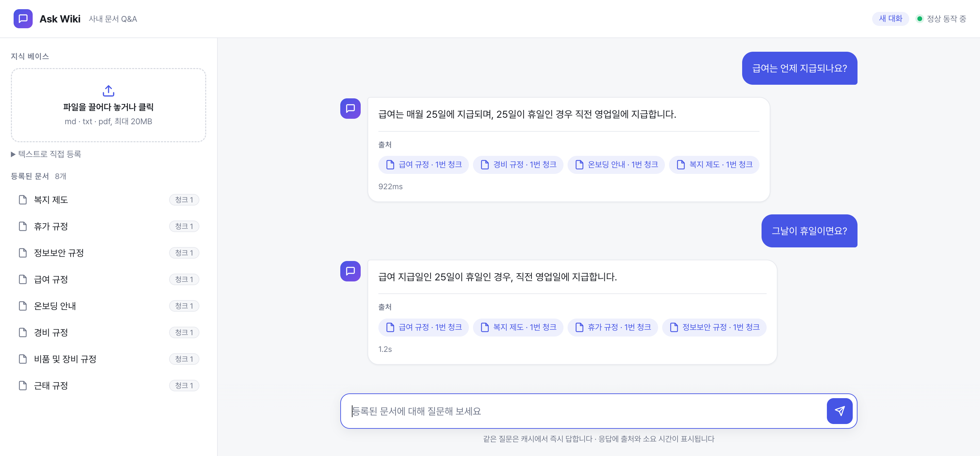Click the Ask Wiki title text
Viewport: 980px width, 456px height.
pyautogui.click(x=60, y=19)
